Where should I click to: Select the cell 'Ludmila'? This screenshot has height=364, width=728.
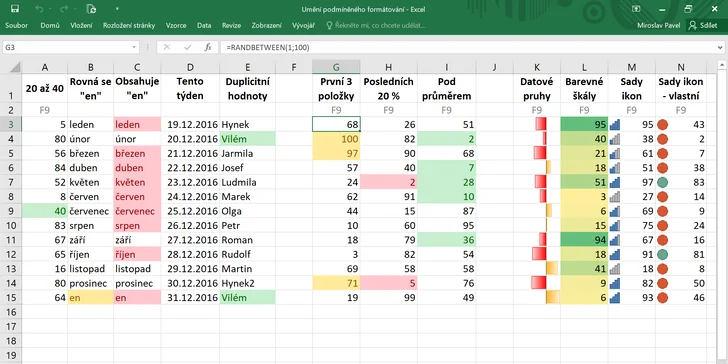(x=247, y=182)
